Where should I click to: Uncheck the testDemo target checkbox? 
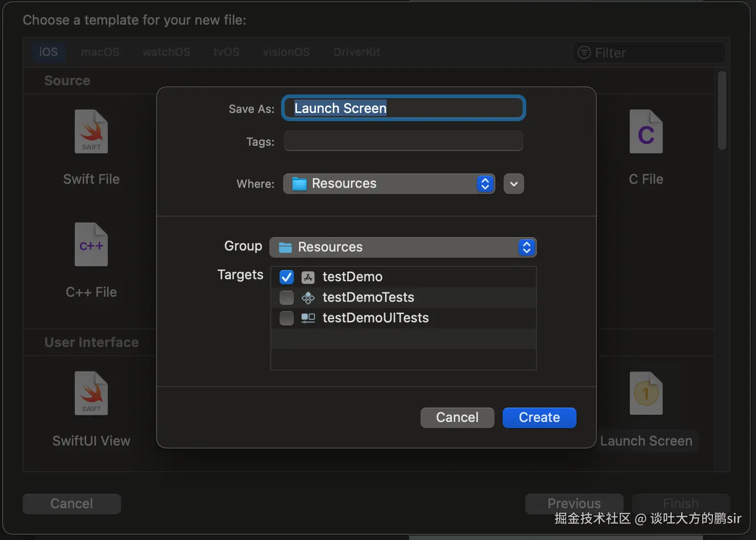[287, 277]
